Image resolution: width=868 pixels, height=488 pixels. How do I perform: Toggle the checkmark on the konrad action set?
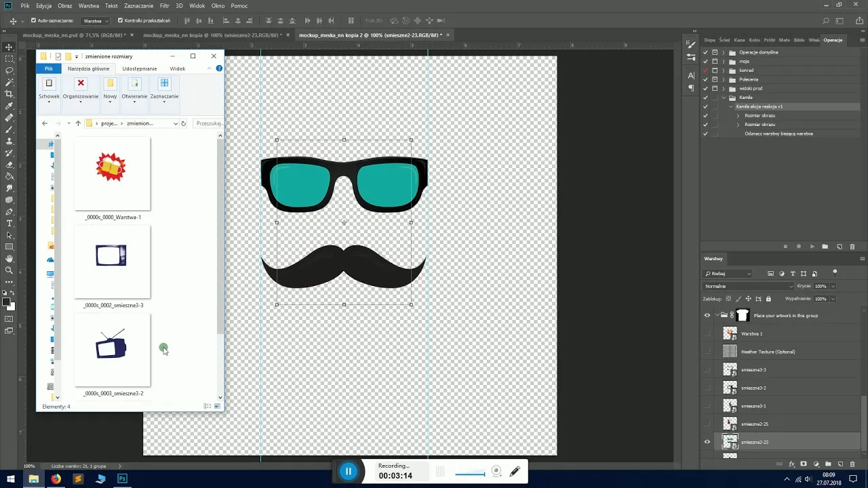[706, 70]
